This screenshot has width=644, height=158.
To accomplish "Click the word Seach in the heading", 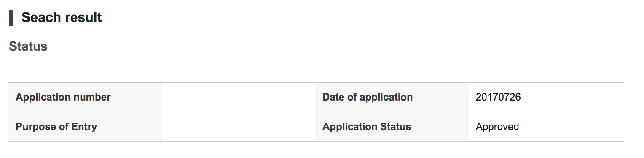I will pos(41,18).
